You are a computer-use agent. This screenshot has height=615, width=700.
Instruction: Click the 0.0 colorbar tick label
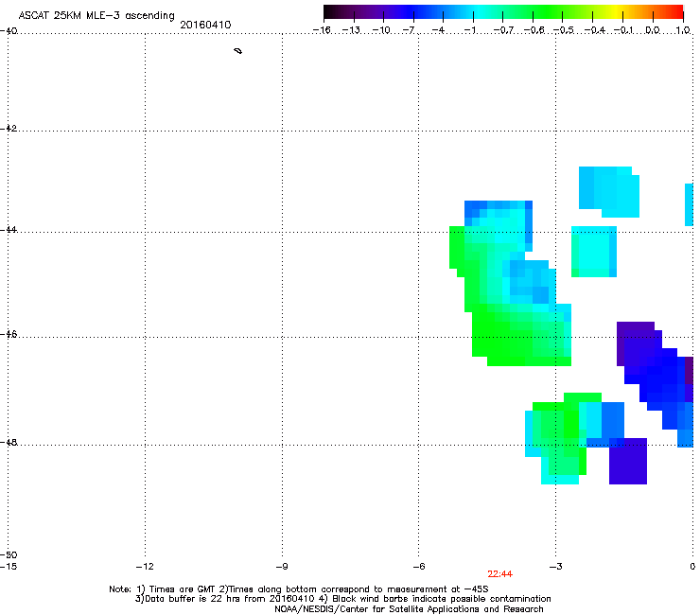click(653, 30)
